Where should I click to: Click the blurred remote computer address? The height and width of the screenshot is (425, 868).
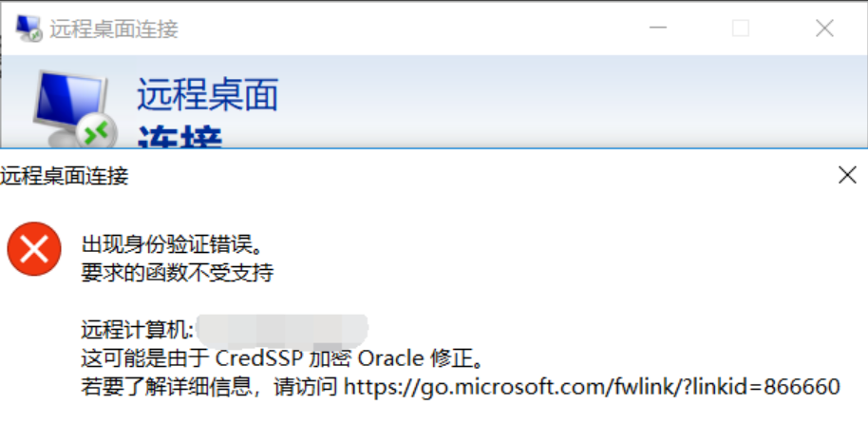(282, 330)
